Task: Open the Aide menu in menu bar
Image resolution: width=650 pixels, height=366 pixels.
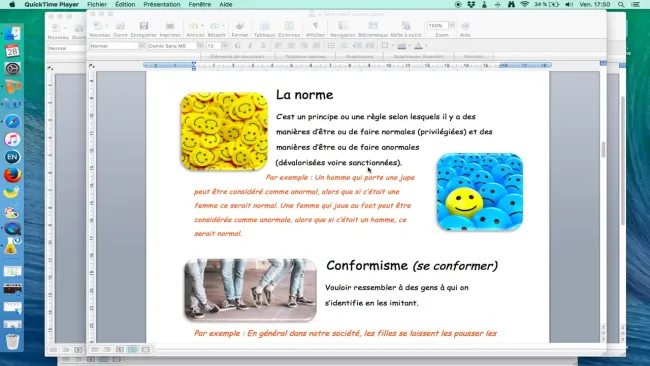Action: [x=226, y=5]
